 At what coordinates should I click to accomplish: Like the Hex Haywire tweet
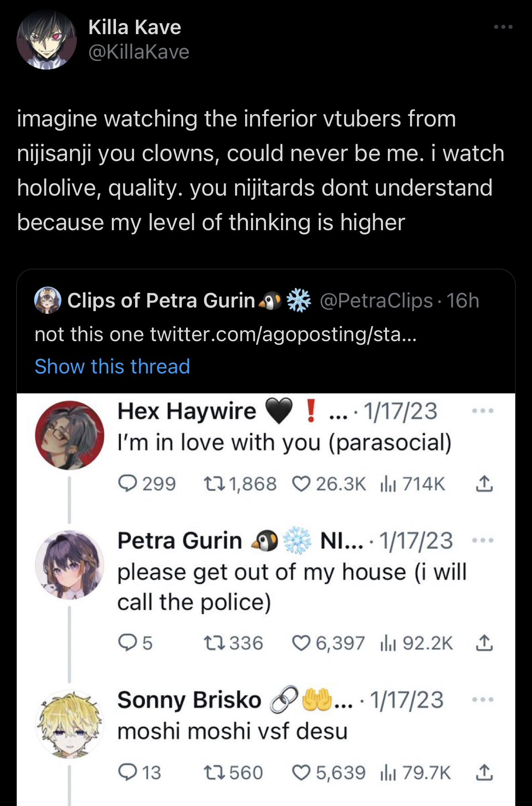(x=301, y=484)
